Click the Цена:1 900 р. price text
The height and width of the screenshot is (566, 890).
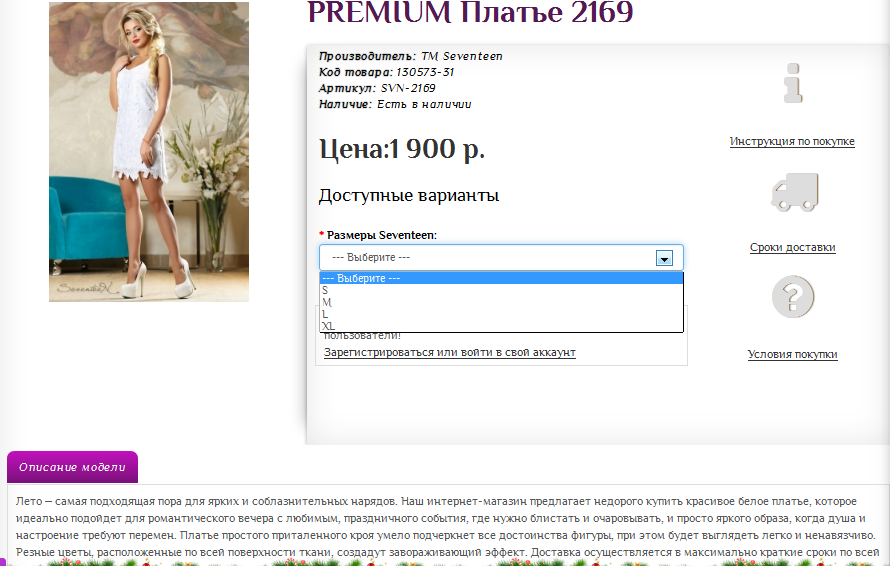[402, 149]
